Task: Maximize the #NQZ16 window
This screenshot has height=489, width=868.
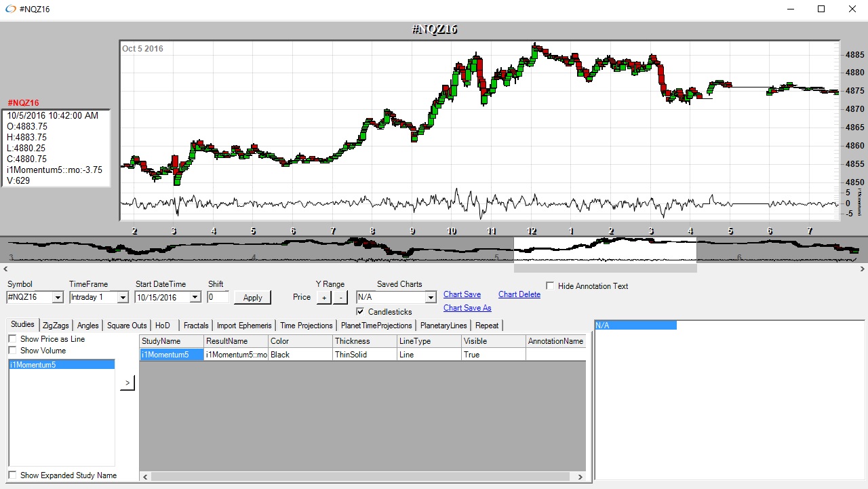Action: tap(821, 9)
